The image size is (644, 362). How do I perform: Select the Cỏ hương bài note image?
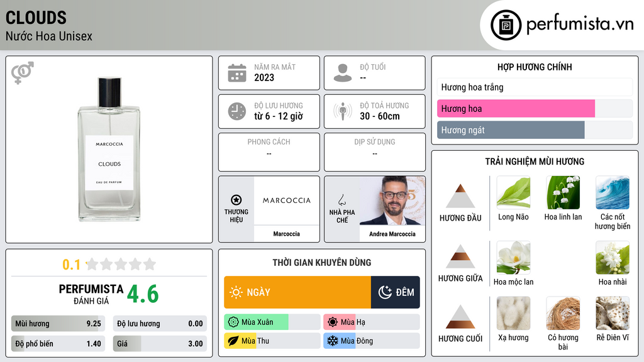click(x=563, y=314)
